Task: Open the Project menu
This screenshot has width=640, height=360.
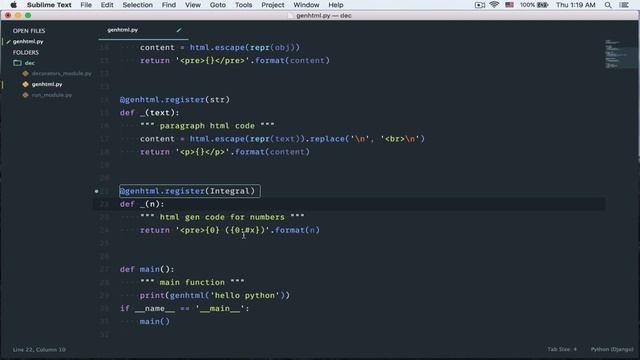Action: [273, 5]
